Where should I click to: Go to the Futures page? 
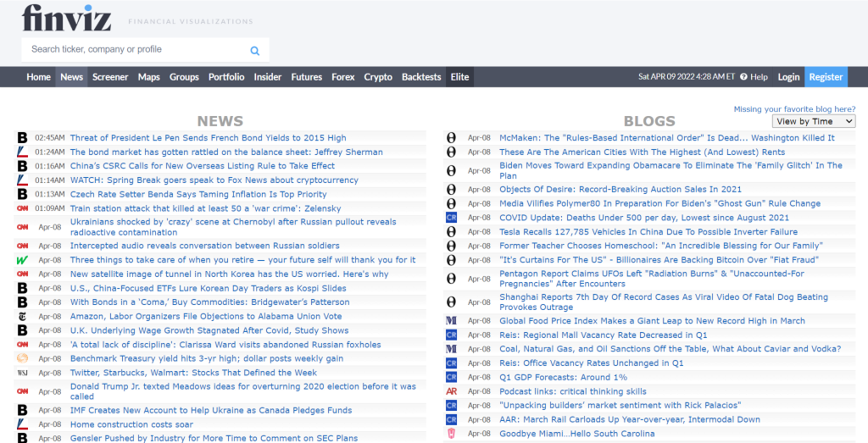(307, 77)
